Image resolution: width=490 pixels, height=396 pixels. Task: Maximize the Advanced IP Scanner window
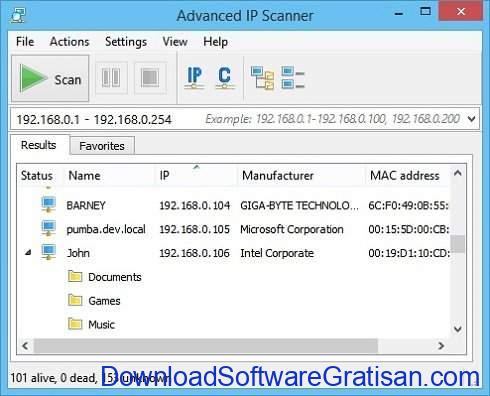[425, 12]
